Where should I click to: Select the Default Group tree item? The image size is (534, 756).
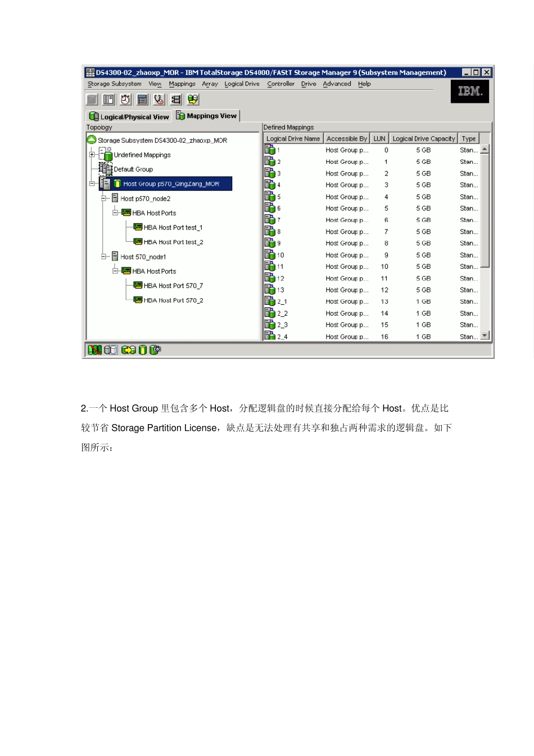[x=133, y=169]
